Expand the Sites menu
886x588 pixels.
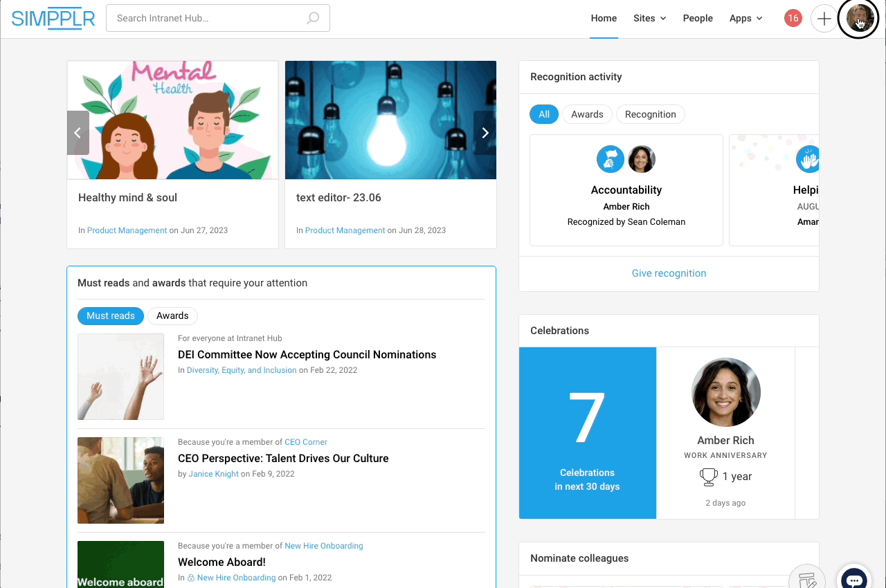coord(649,18)
